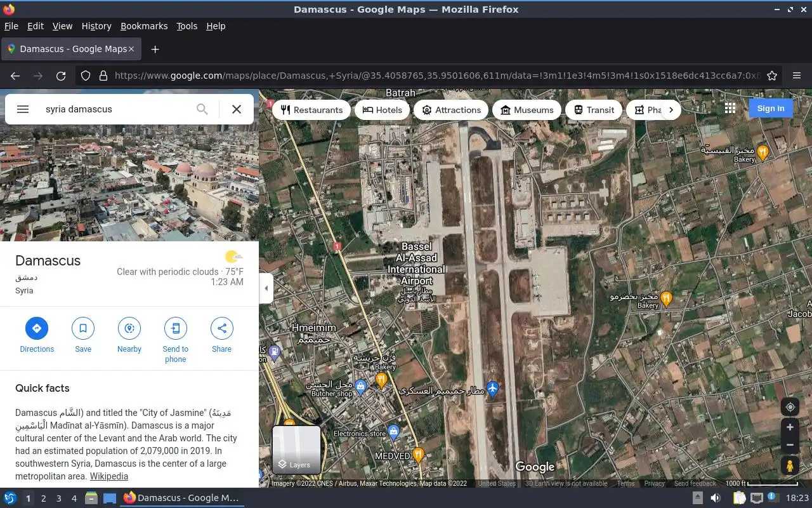This screenshot has width=812, height=508.
Task: Click the Directions icon button
Action: pos(37,328)
